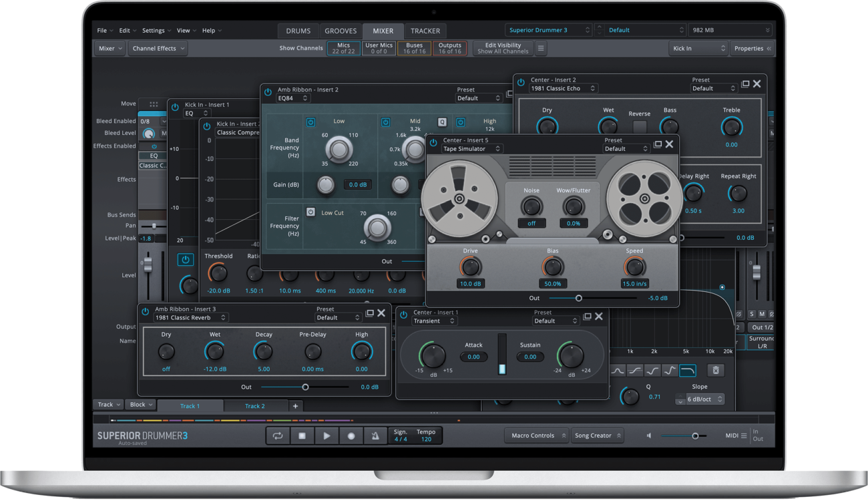This screenshot has width=868, height=501.
Task: Select the high-cut filter shape icon
Action: (x=688, y=370)
